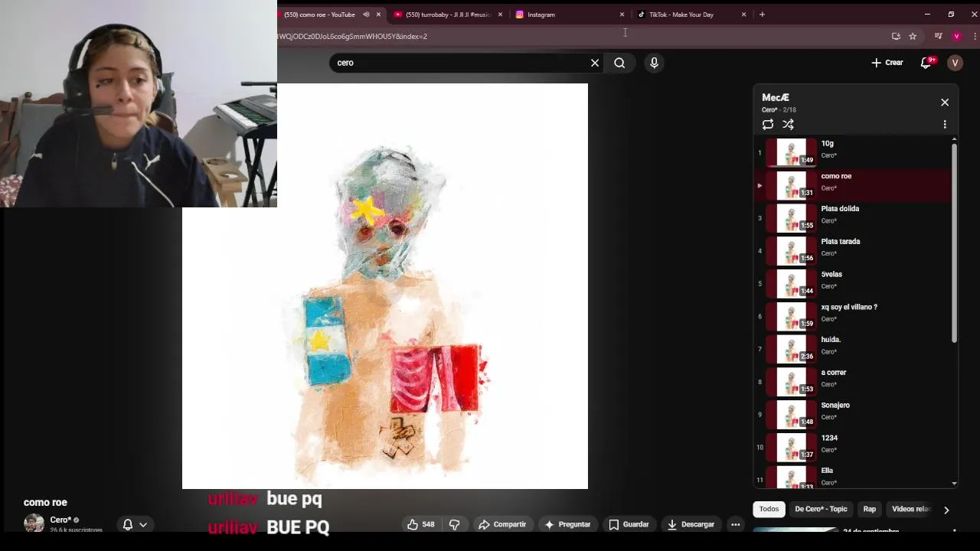This screenshot has height=551, width=980.
Task: Play a correr from the playlist
Action: (x=853, y=382)
